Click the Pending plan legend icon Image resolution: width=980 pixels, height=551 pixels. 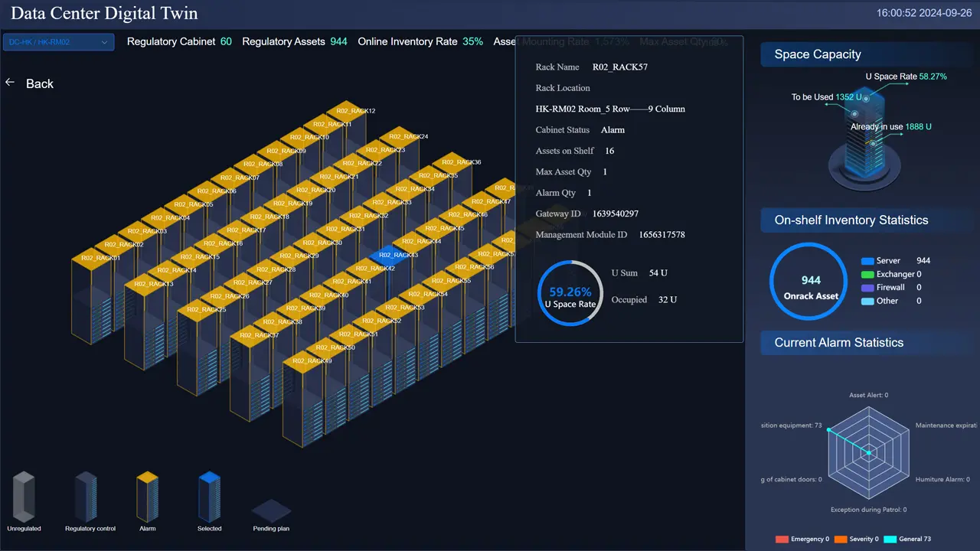point(272,510)
